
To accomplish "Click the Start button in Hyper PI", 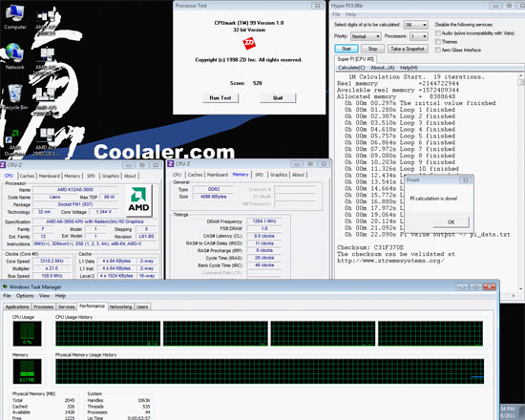I will point(346,49).
